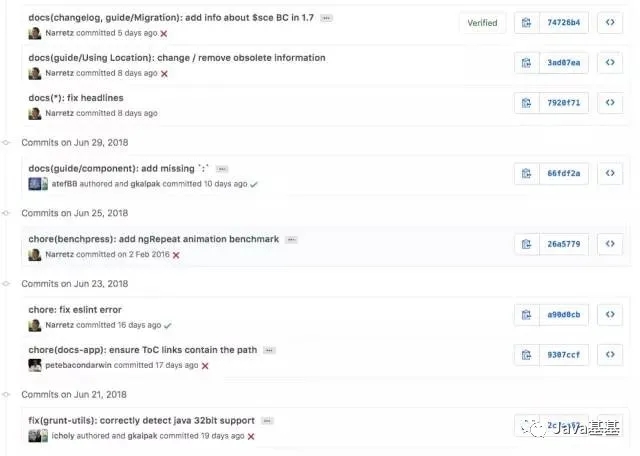The width and height of the screenshot is (640, 456).
Task: Open commit hash 3ad07ea
Action: tap(564, 62)
